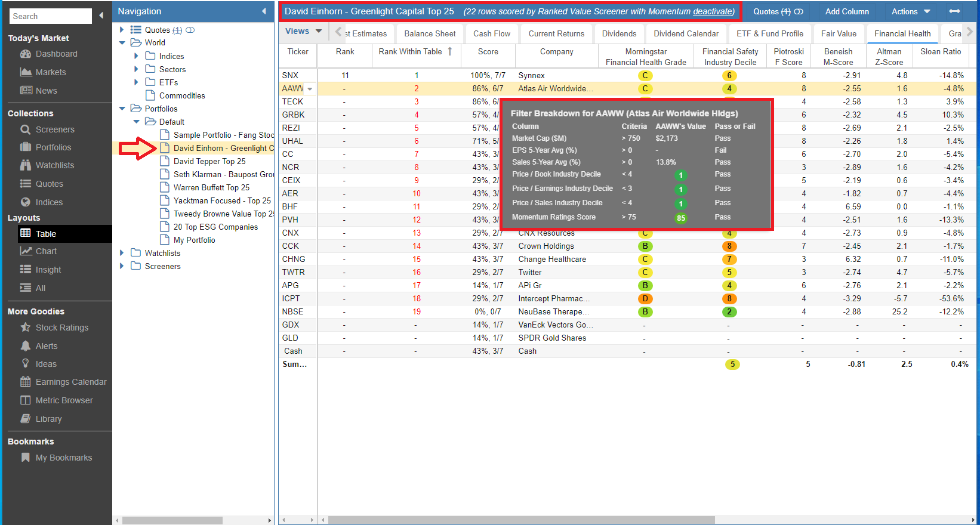980x525 pixels.
Task: Select the Table layout
Action: tap(65, 234)
